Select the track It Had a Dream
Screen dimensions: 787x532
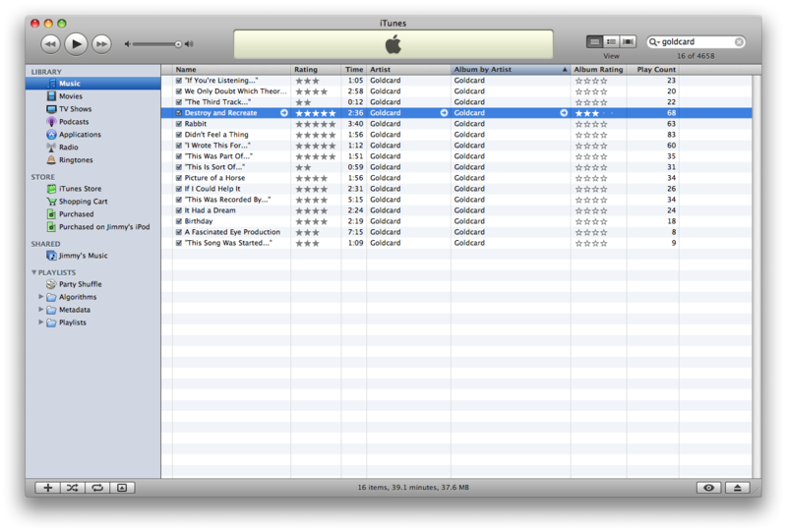point(456,210)
